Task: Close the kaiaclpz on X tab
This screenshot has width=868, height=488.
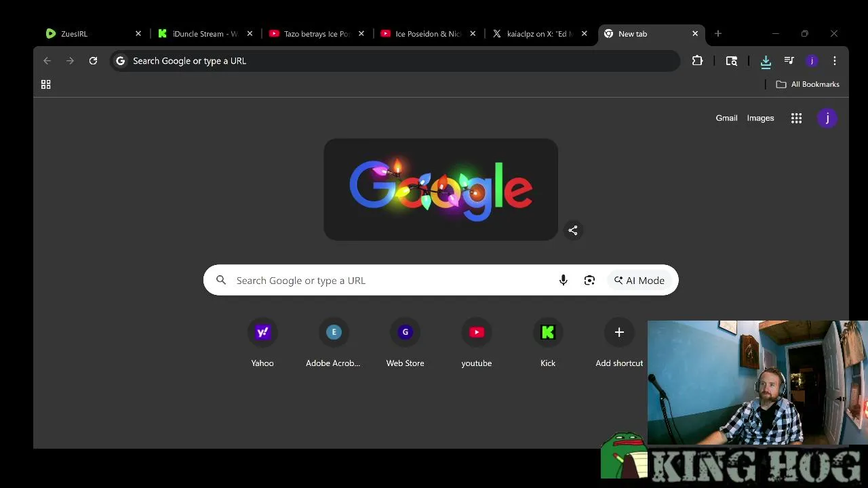Action: [x=584, y=34]
